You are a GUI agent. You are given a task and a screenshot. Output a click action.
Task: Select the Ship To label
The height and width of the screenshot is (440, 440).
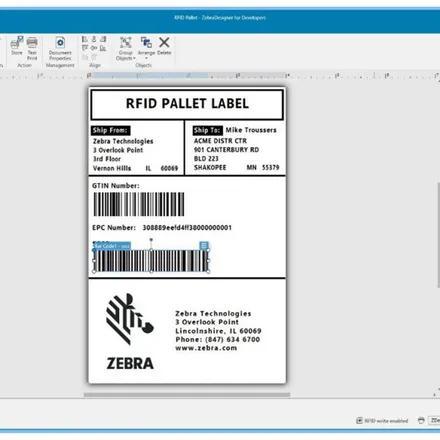pos(207,130)
